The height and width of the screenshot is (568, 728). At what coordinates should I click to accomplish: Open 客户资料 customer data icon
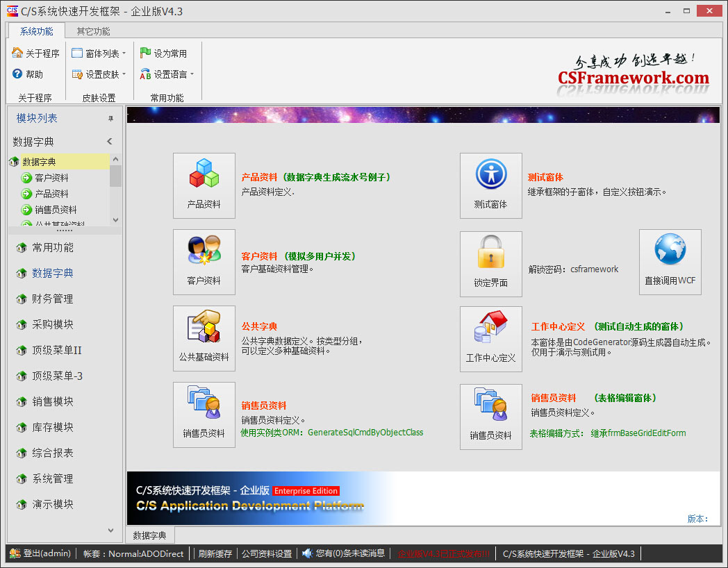click(204, 262)
